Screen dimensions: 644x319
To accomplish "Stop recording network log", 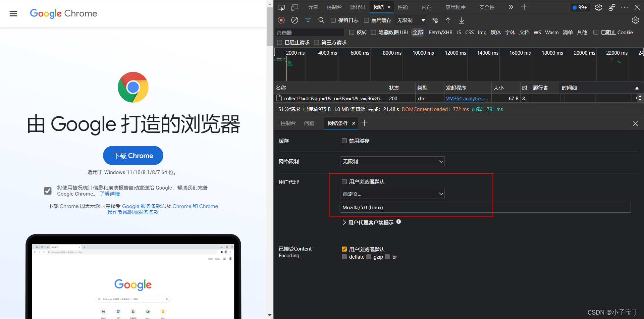I will tap(281, 20).
